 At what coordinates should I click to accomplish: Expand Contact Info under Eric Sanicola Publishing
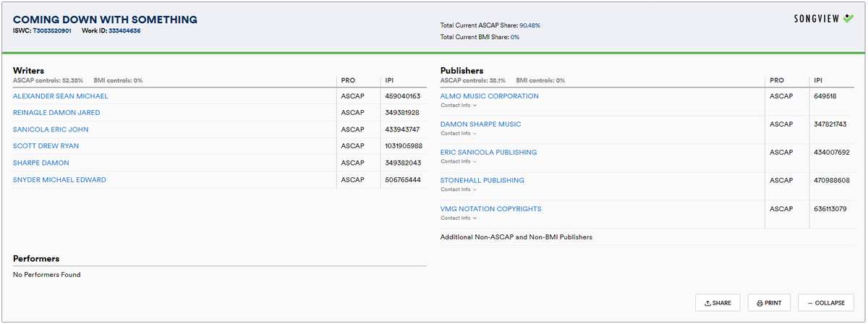tap(459, 162)
